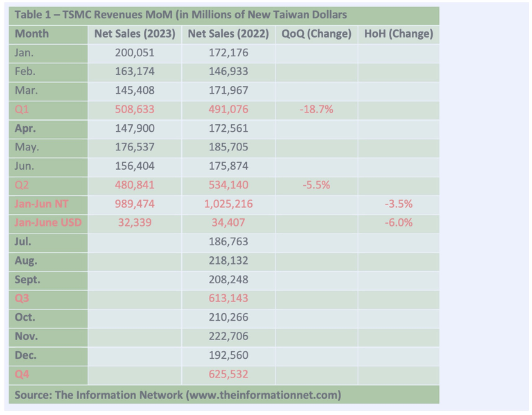The width and height of the screenshot is (532, 415).
Task: Select the 'QoQ (Change)' column header
Action: (317, 33)
